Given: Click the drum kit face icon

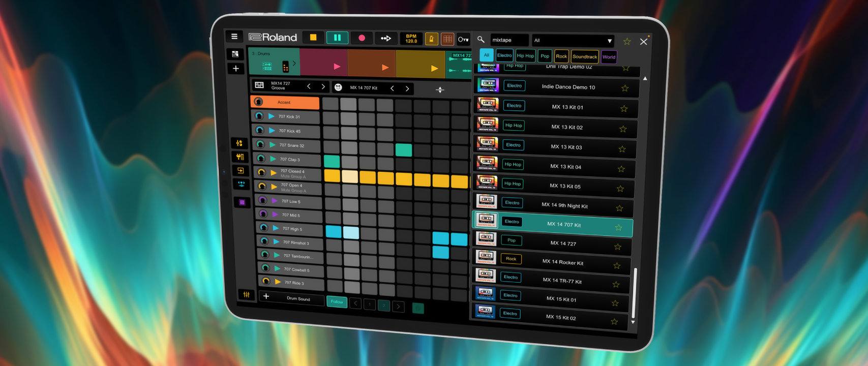Looking at the screenshot, I should click(338, 87).
